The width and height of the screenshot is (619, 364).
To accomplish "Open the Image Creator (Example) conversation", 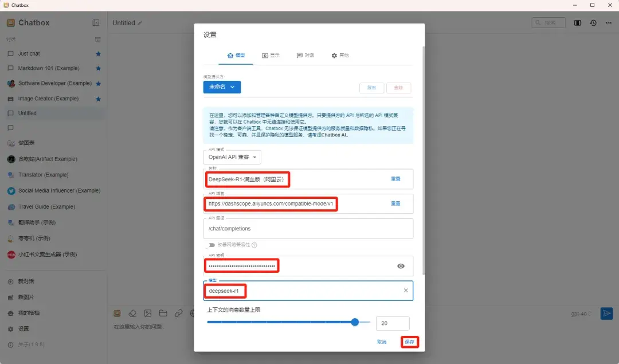I will click(x=53, y=99).
